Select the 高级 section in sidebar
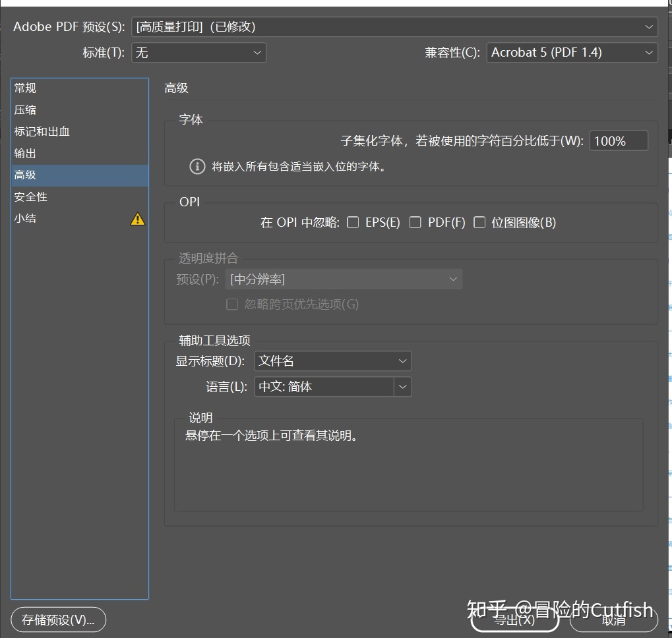The image size is (672, 638). point(80,175)
